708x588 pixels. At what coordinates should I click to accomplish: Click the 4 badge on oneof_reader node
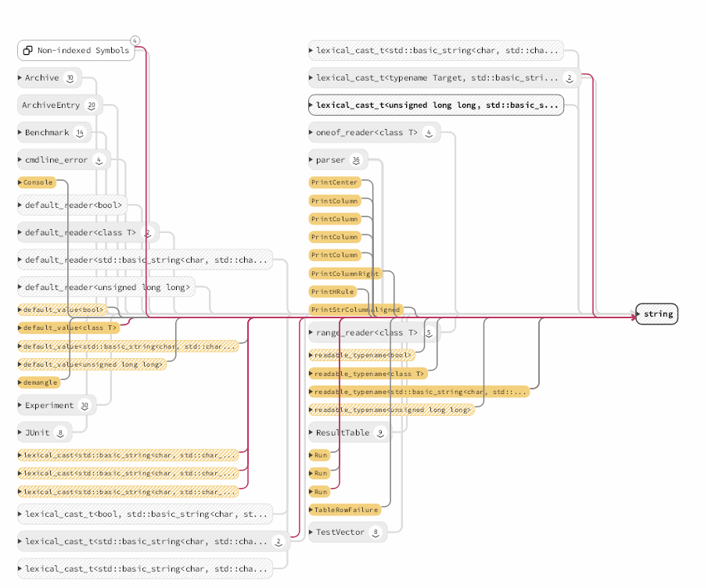pyautogui.click(x=429, y=132)
